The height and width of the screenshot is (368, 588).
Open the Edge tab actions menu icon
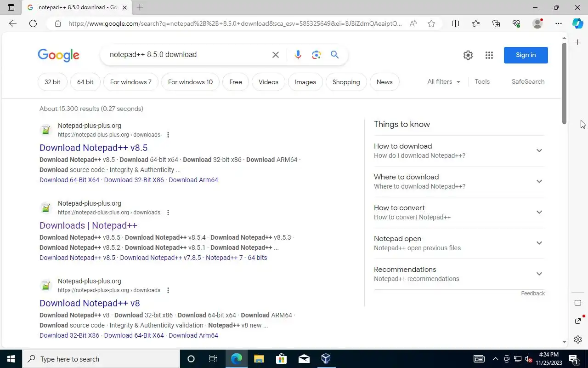point(11,7)
